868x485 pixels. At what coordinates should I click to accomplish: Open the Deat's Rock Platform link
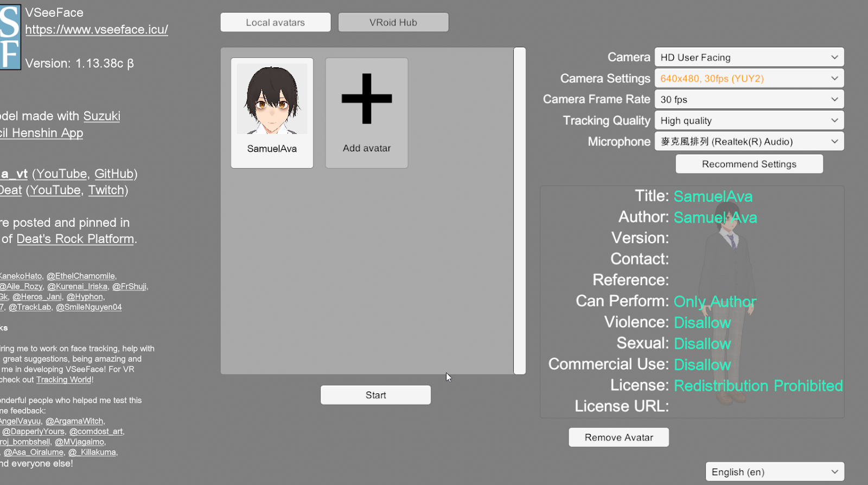pyautogui.click(x=75, y=239)
